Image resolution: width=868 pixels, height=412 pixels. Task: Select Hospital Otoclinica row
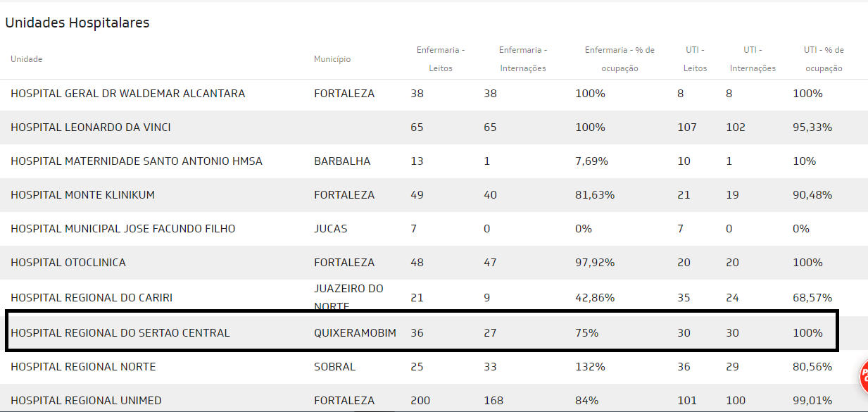[x=68, y=263]
